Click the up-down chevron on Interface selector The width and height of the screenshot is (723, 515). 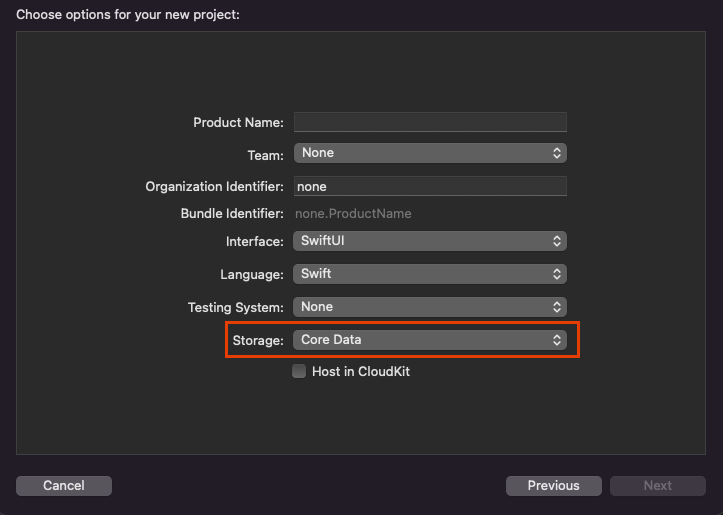557,241
